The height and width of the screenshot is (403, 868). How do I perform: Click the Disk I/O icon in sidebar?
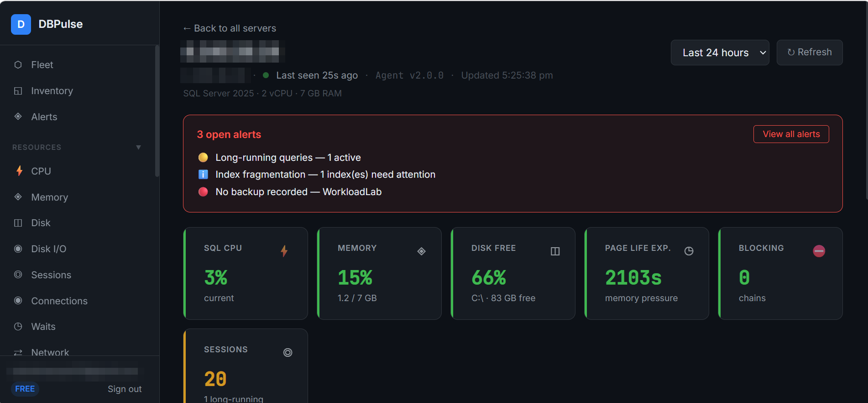click(x=18, y=249)
